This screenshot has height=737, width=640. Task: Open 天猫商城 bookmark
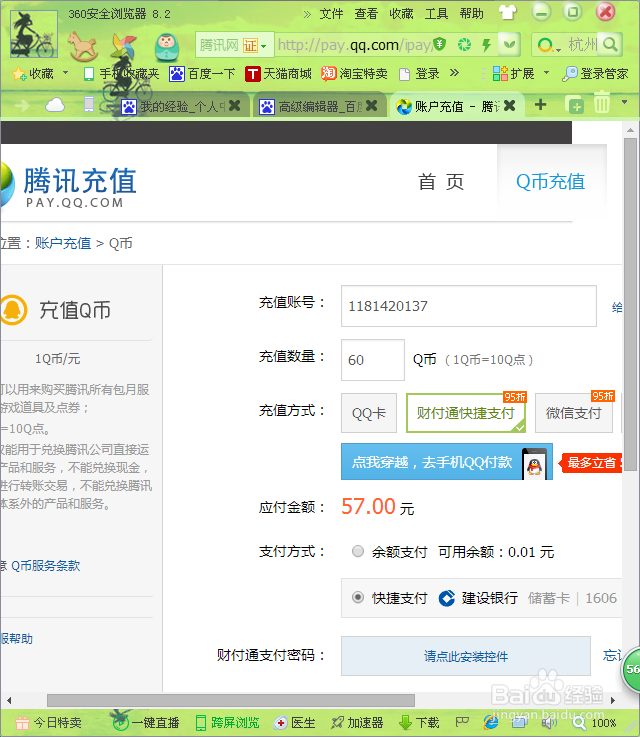coord(278,73)
